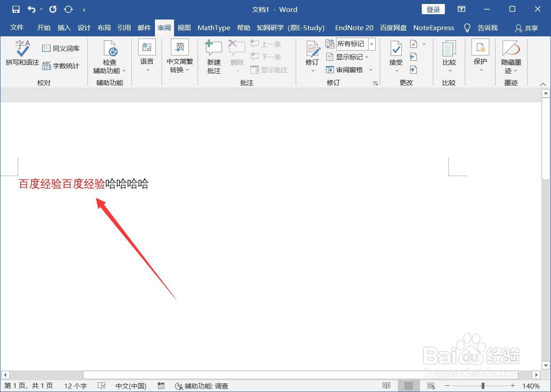This screenshot has width=551, height=392.
Task: Open the EndNote 20 ribbon tab
Action: [x=354, y=27]
